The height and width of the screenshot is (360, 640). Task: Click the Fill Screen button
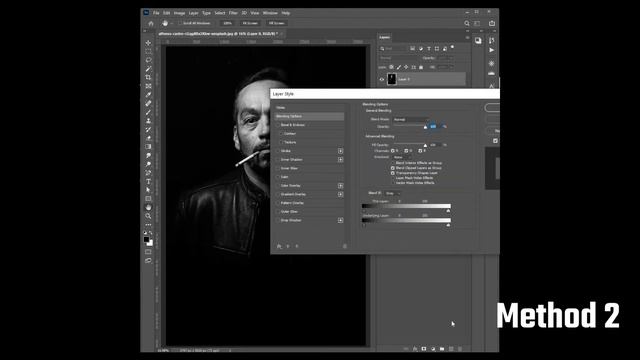click(276, 23)
